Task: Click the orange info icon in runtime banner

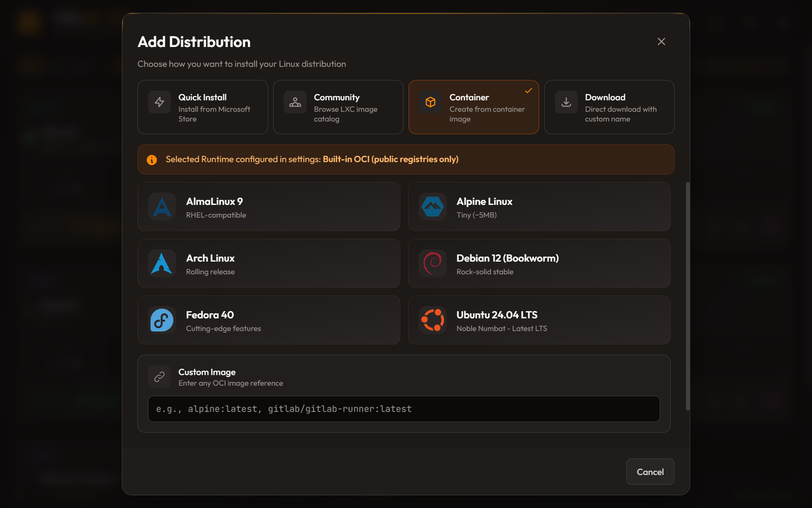Action: pos(152,160)
